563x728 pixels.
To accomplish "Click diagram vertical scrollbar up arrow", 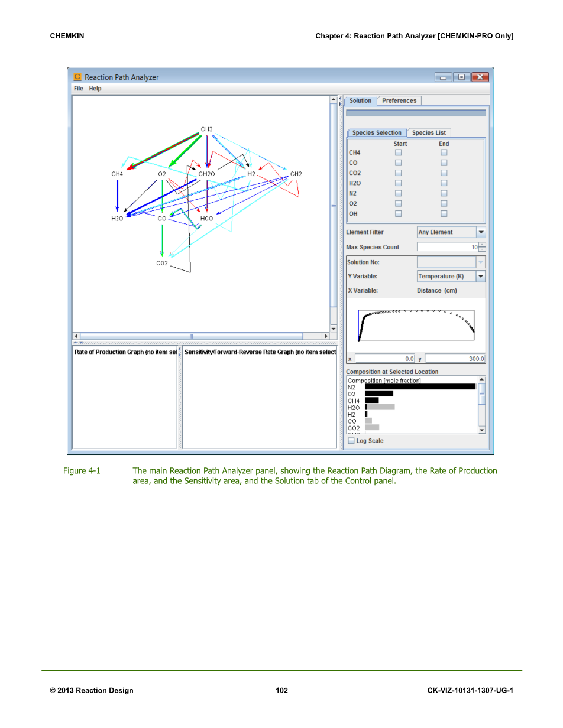I will pyautogui.click(x=334, y=100).
